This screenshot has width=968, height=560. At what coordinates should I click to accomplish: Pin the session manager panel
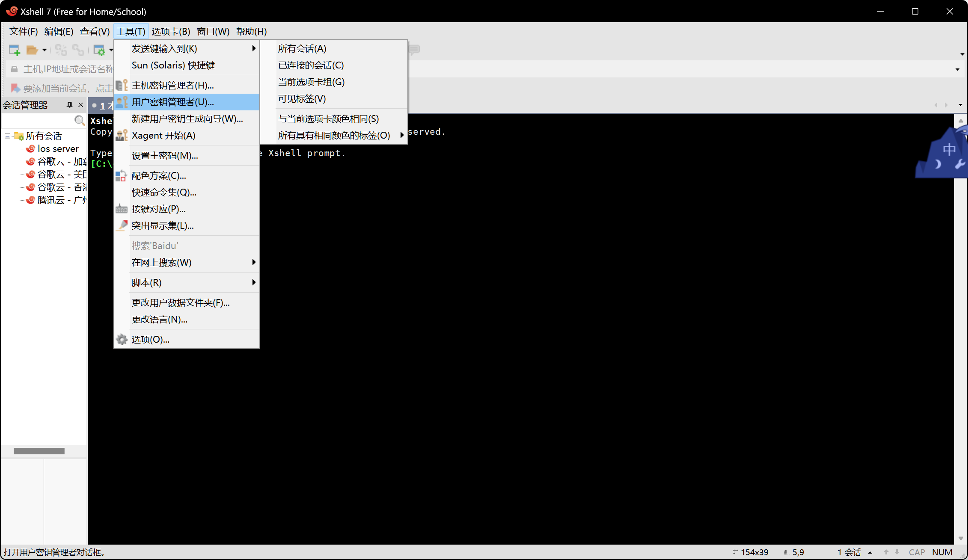tap(70, 105)
